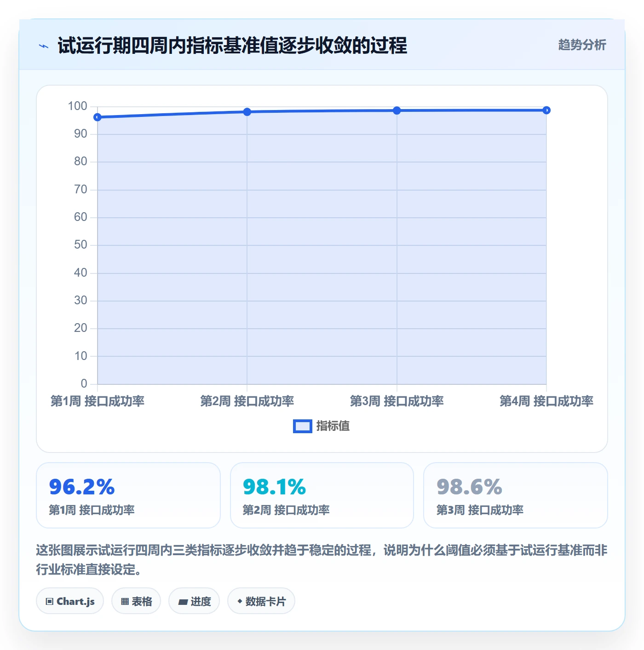Image resolution: width=644 pixels, height=650 pixels.
Task: Click the x-axis label 第2周 接口成功率
Action: coord(247,401)
